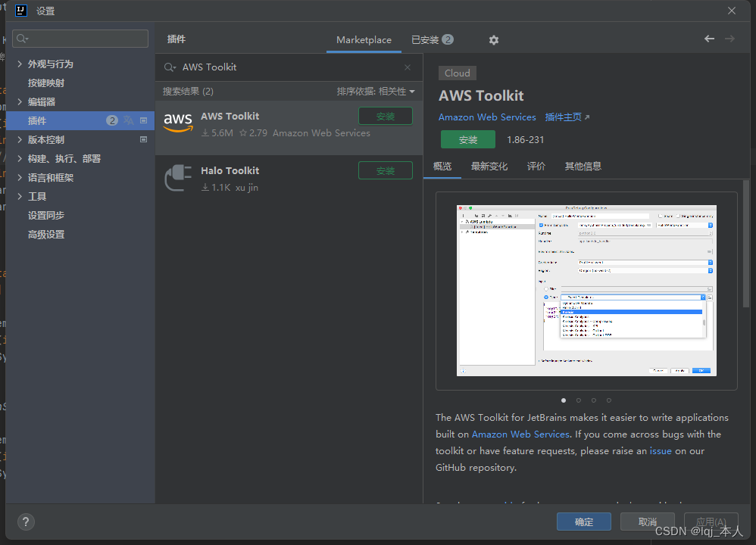Click the description pane vertical scrollbar
The height and width of the screenshot is (545, 756).
click(x=746, y=243)
